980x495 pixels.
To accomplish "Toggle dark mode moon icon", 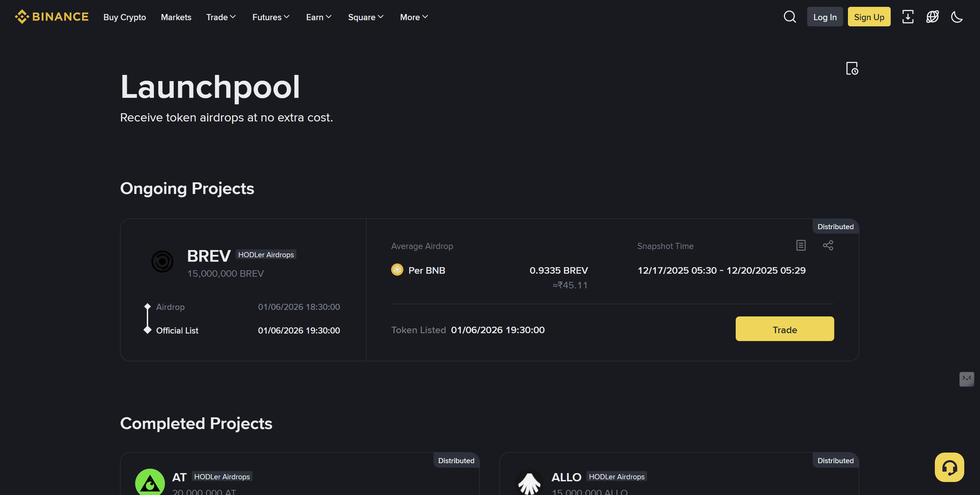I will point(956,17).
